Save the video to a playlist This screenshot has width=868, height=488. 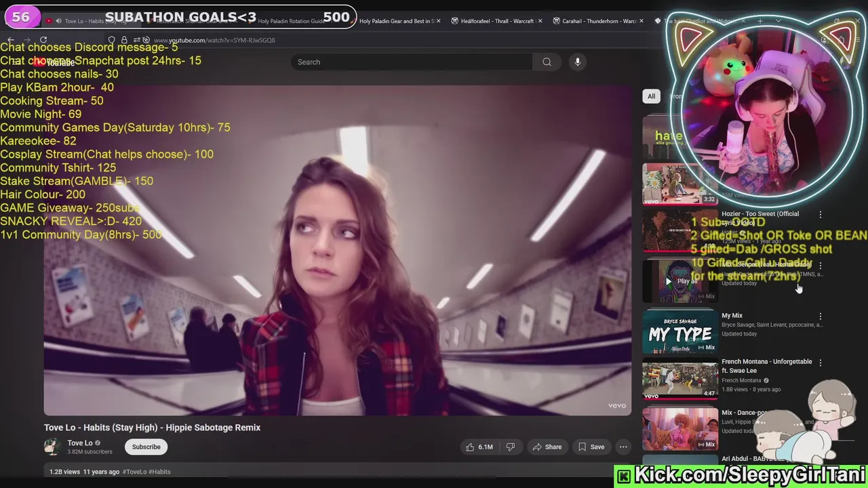(x=591, y=447)
